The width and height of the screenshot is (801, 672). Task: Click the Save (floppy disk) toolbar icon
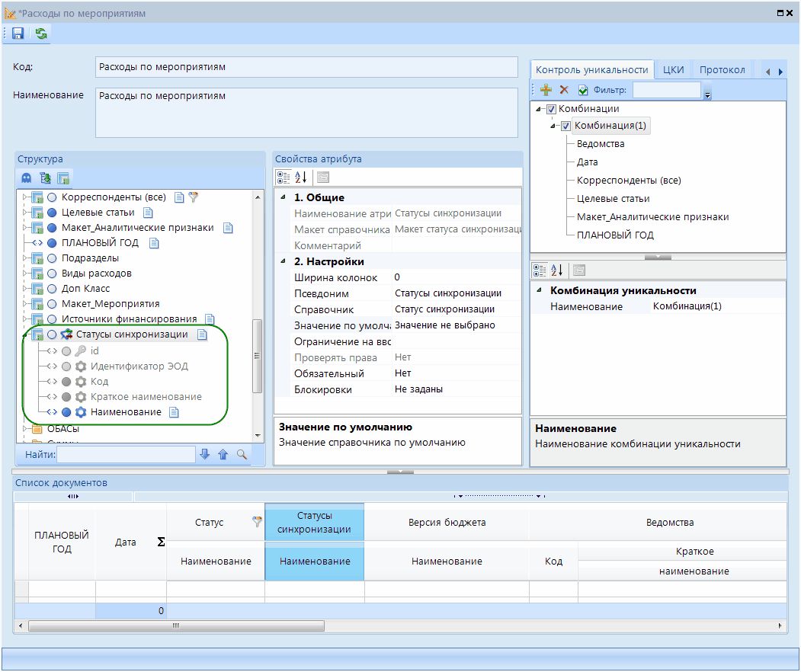tap(18, 34)
